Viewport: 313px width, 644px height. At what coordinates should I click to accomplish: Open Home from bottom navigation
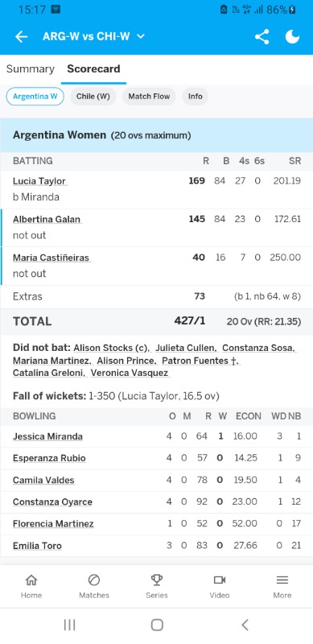click(x=31, y=587)
